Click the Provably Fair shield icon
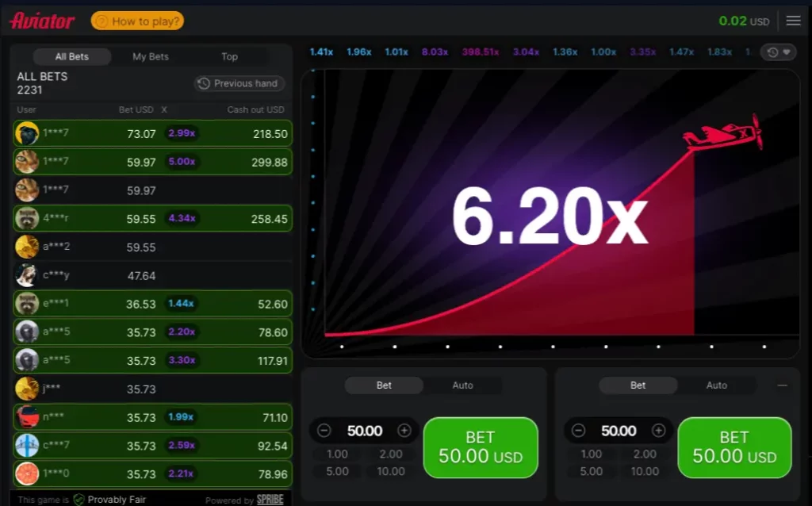812x506 pixels. (x=79, y=500)
